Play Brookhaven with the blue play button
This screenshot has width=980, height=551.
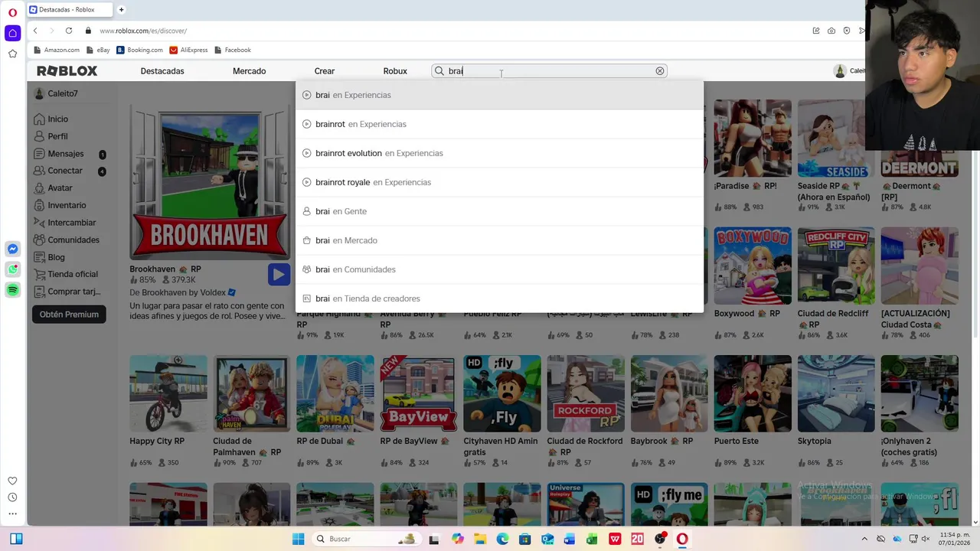pos(279,274)
